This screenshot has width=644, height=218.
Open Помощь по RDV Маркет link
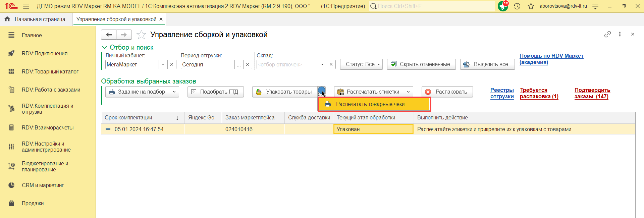pyautogui.click(x=551, y=59)
